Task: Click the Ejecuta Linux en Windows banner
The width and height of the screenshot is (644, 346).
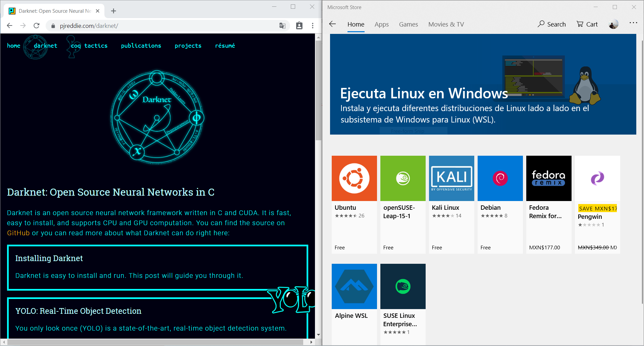Action: [x=483, y=84]
